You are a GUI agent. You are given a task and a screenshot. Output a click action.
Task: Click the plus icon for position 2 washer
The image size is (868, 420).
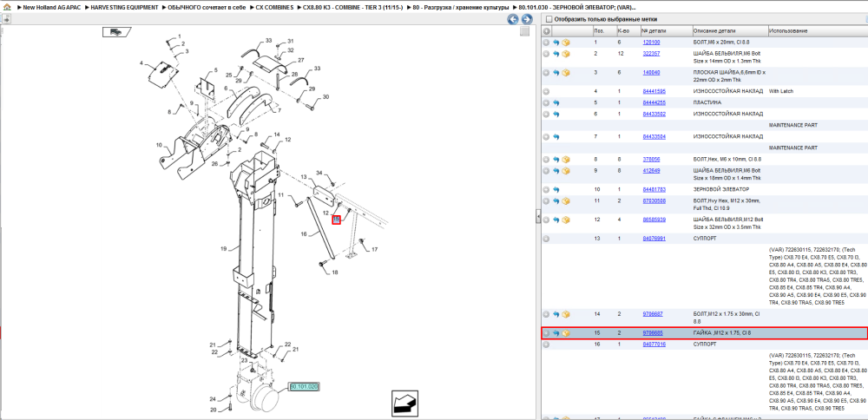(x=546, y=54)
